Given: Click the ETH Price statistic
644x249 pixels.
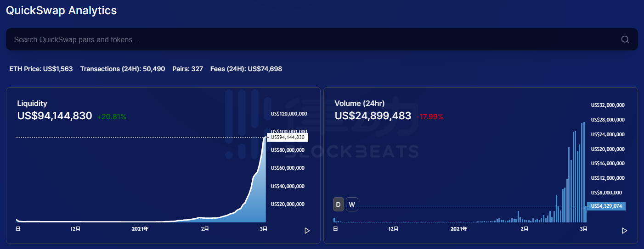Looking at the screenshot, I should (x=41, y=69).
